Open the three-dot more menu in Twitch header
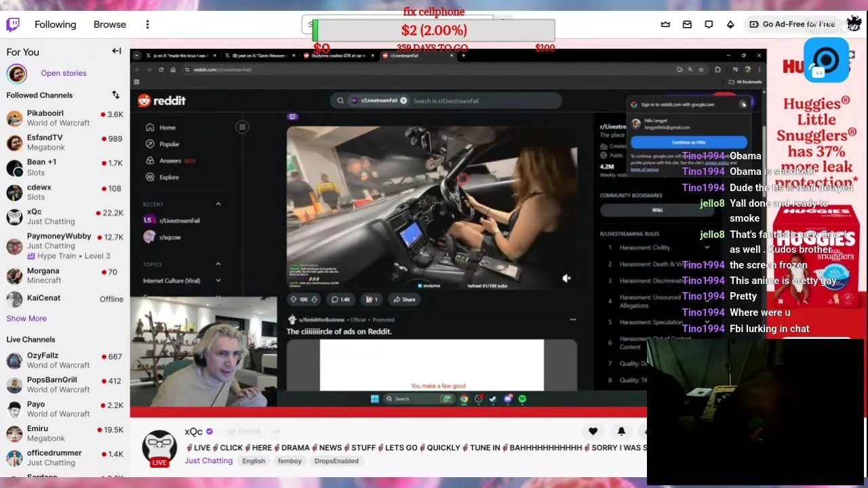Viewport: 868px width, 488px height. pyautogui.click(x=147, y=24)
